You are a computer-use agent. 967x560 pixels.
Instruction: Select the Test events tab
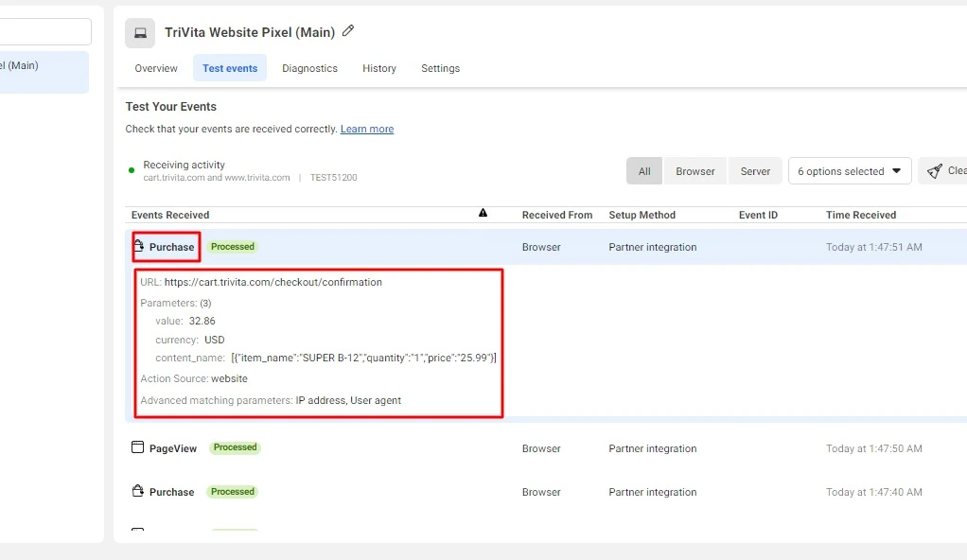[x=230, y=68]
